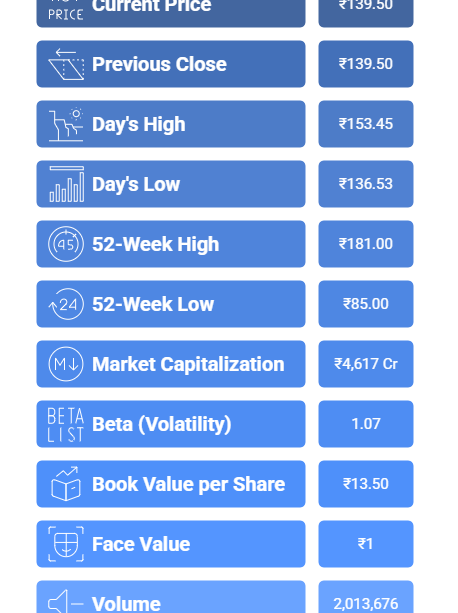Screen dimensions: 458x613
Task: Click the Face Value face-scan icon
Action: [x=66, y=544]
